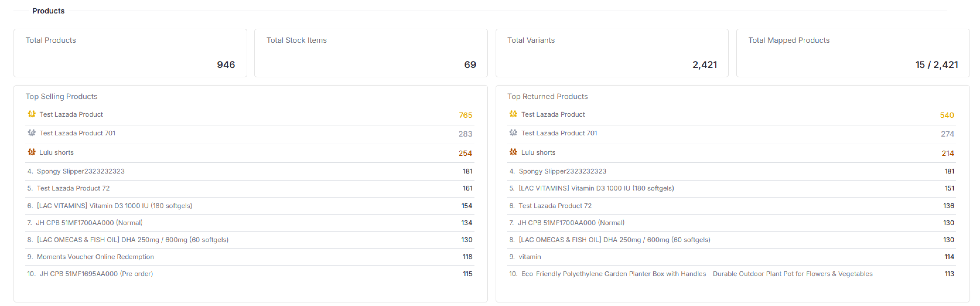Screen dimensions: 980x306
Task: Click the Total Products card showing 946
Action: click(x=131, y=52)
